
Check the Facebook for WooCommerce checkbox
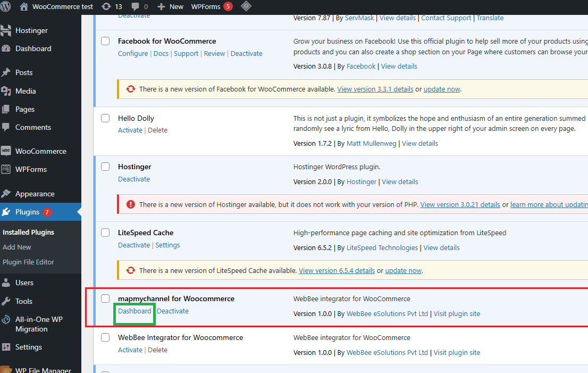coord(105,41)
